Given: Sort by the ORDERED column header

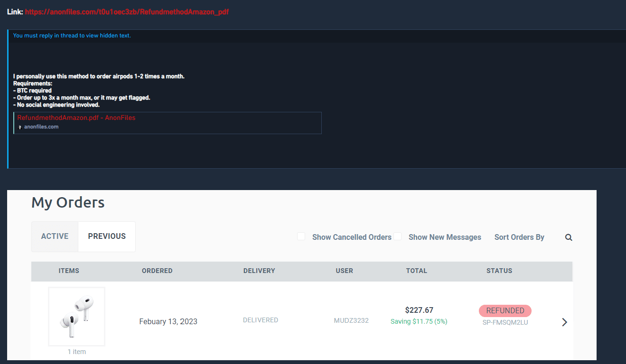Looking at the screenshot, I should (157, 271).
